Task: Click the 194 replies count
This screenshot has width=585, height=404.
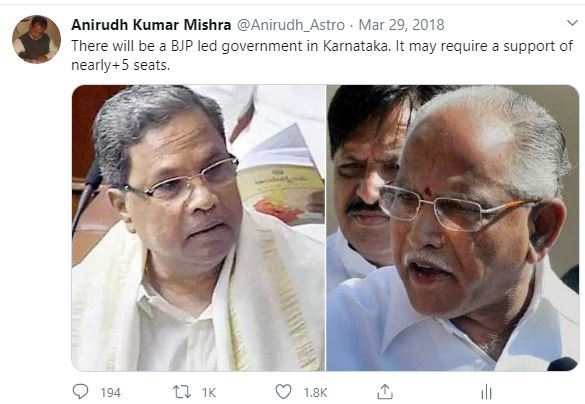Action: [x=110, y=392]
